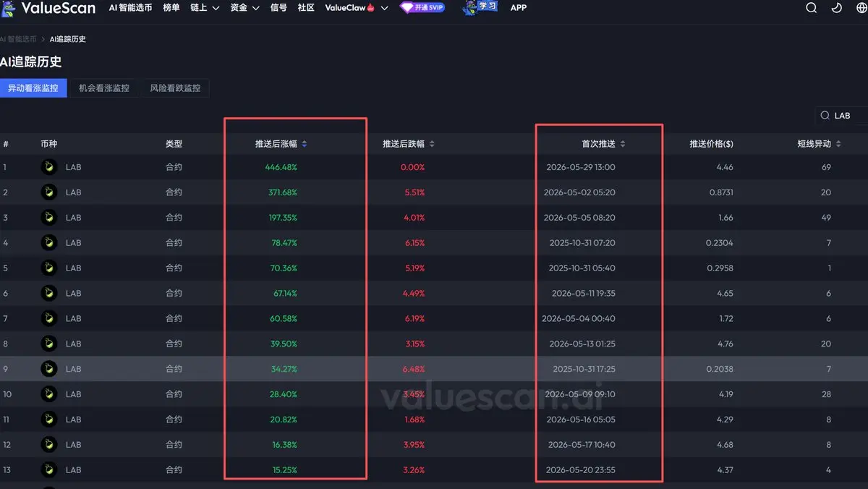This screenshot has height=489, width=868.
Task: Click date 2026-05-11 19:35
Action: click(583, 294)
